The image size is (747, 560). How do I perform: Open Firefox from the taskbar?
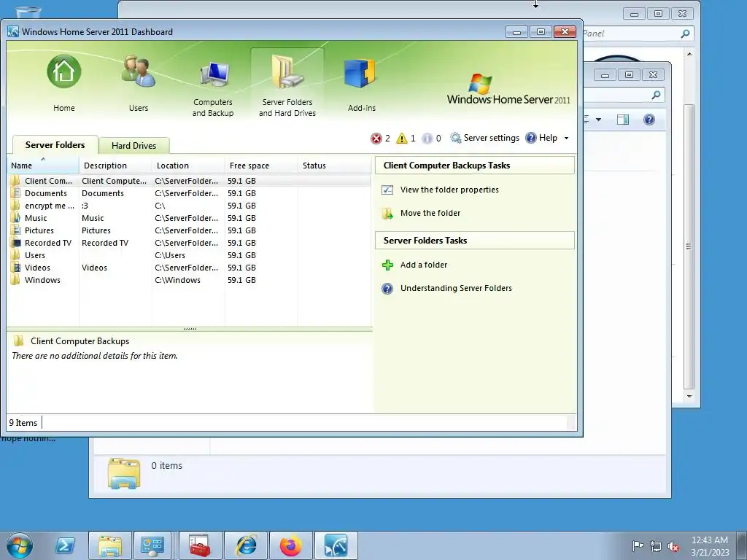(x=291, y=545)
